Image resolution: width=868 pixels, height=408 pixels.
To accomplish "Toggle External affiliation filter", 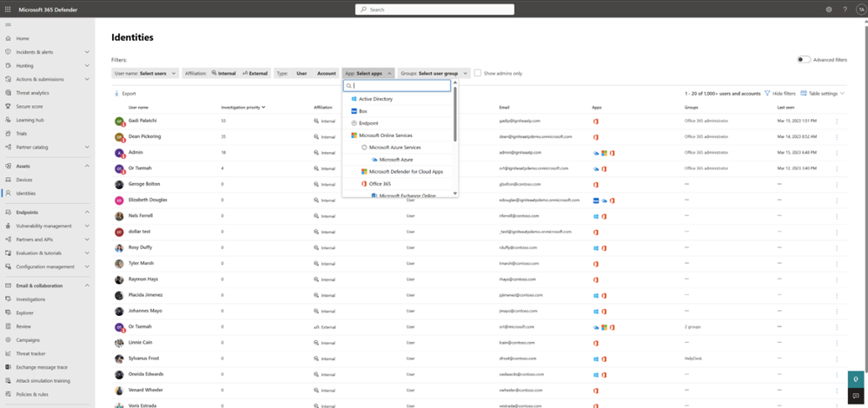I will [x=255, y=73].
